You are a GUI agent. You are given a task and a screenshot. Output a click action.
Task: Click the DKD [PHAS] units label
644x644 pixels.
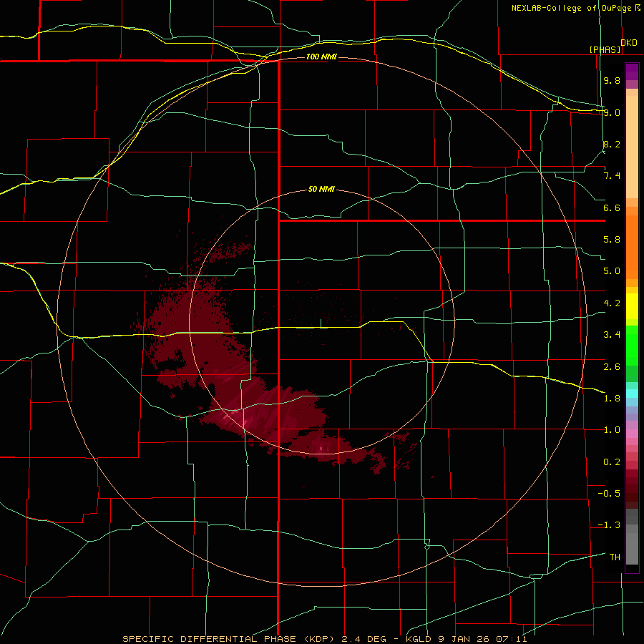[x=614, y=46]
